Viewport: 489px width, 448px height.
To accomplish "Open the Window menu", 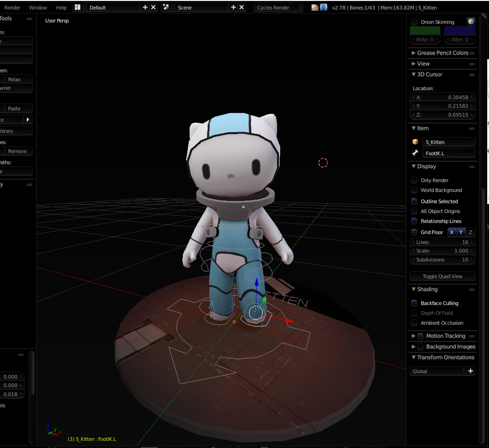I will [38, 8].
